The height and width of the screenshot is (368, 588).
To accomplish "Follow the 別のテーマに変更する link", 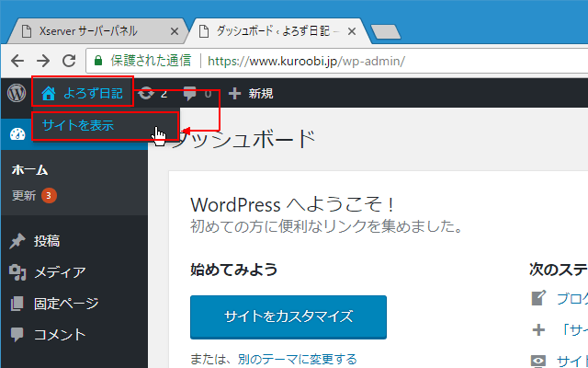I will 297,360.
